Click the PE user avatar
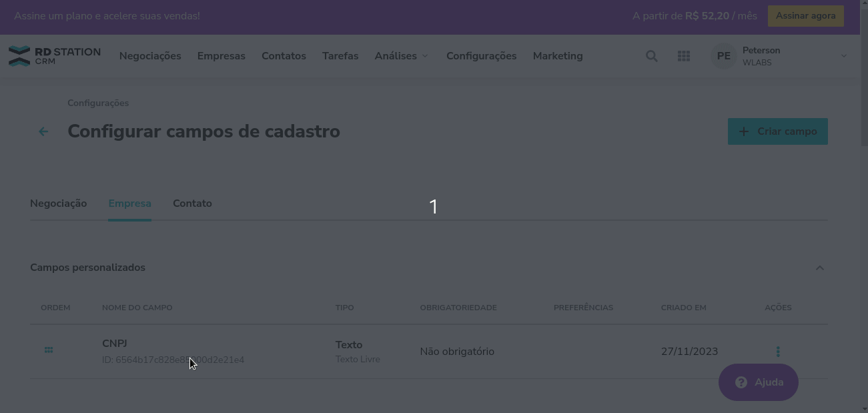Image resolution: width=868 pixels, height=413 pixels. [x=723, y=56]
